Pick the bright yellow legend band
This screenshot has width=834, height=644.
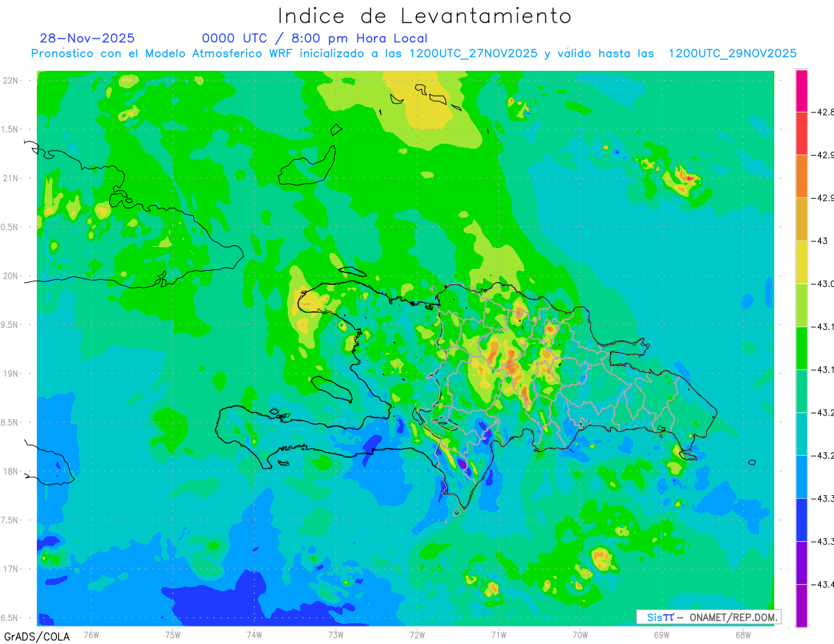point(801,262)
